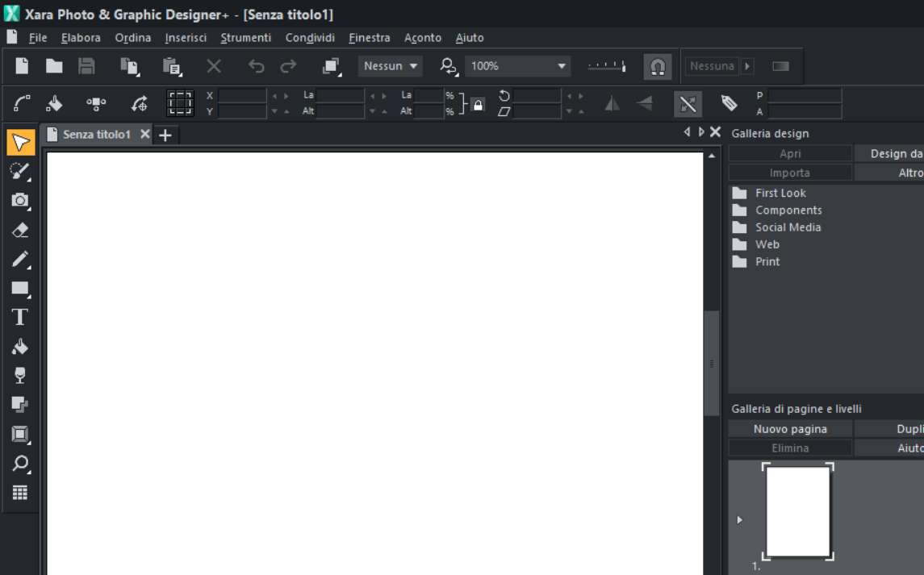
Task: Paste using the clipboard icon
Action: coord(171,66)
